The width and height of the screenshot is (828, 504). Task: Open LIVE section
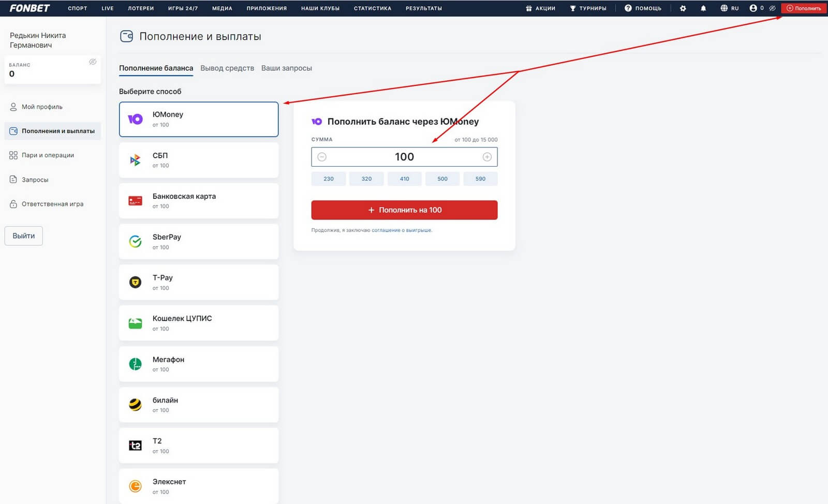[x=108, y=8]
